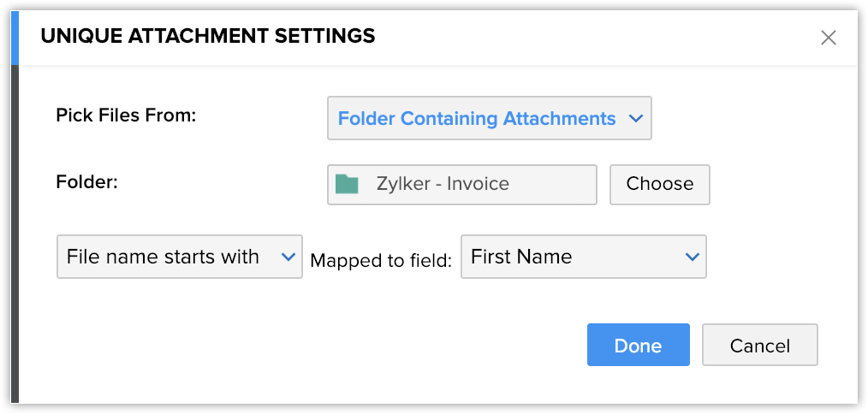Click the Pick Files From label
Viewport: 868px width, 414px height.
[x=126, y=115]
